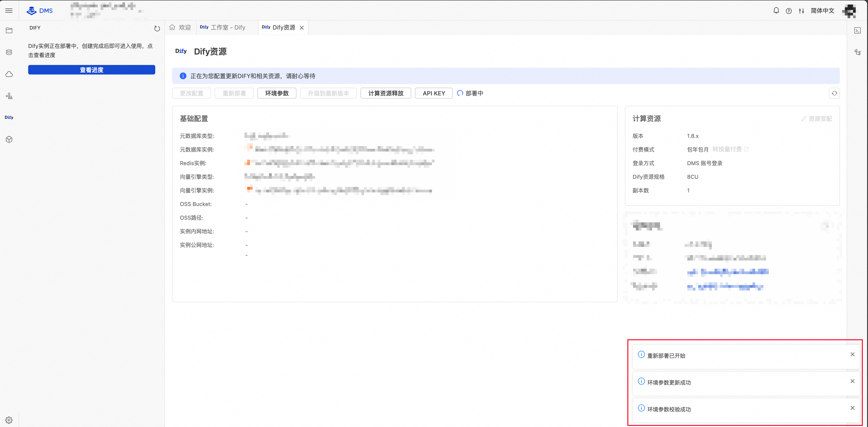
Task: Click the Redis实例: label
Action: (193, 163)
